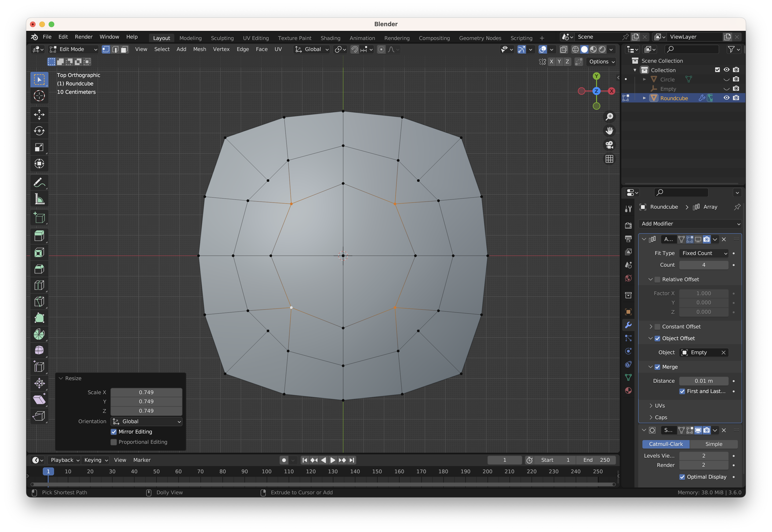
Task: Switch to the UV Editing workspace tab
Action: 256,38
